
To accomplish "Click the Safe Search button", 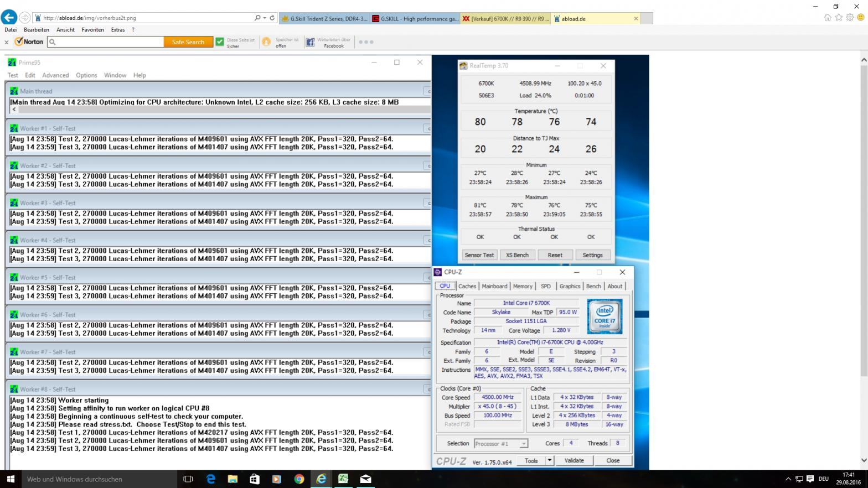I will click(x=188, y=41).
